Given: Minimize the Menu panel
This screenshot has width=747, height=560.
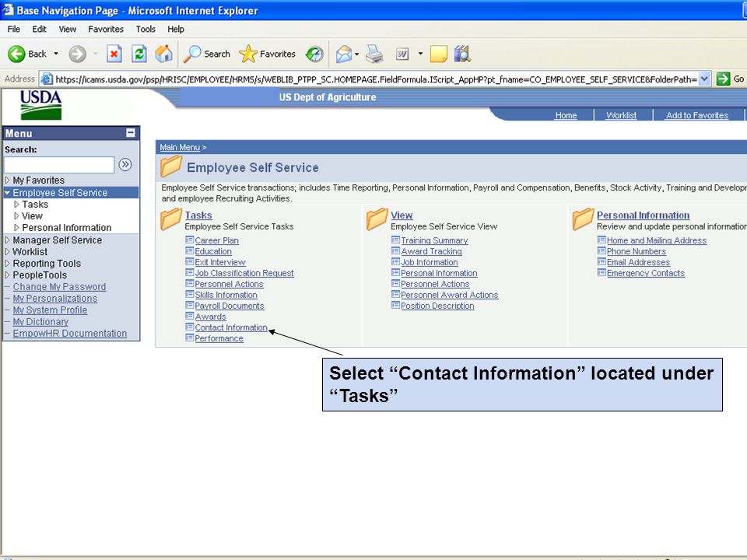Looking at the screenshot, I should (131, 133).
